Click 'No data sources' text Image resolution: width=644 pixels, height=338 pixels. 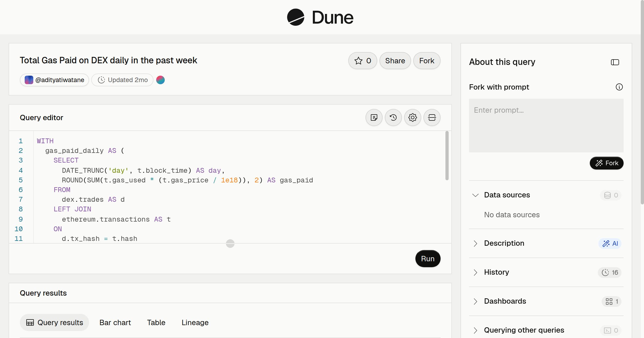click(512, 215)
